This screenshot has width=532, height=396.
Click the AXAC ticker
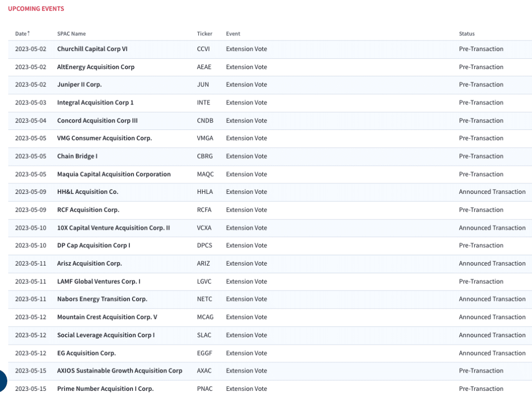[x=204, y=371]
